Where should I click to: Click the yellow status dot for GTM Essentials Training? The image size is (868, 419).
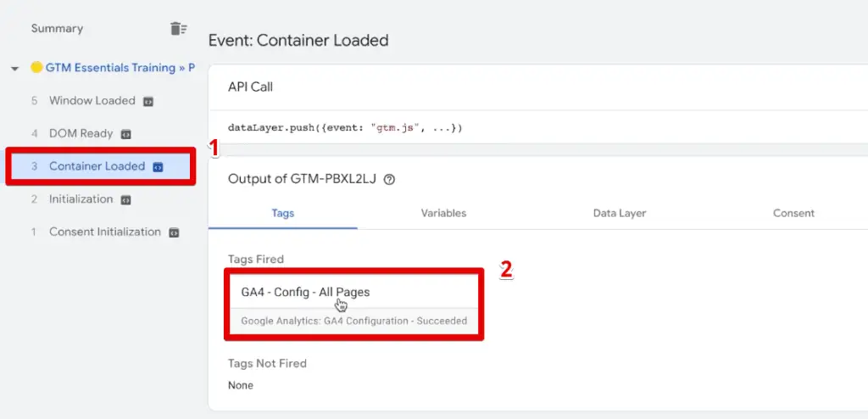[x=36, y=68]
